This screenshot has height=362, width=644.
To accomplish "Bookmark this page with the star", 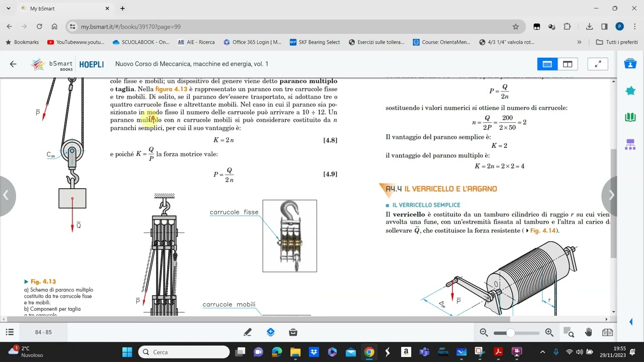I will (516, 27).
